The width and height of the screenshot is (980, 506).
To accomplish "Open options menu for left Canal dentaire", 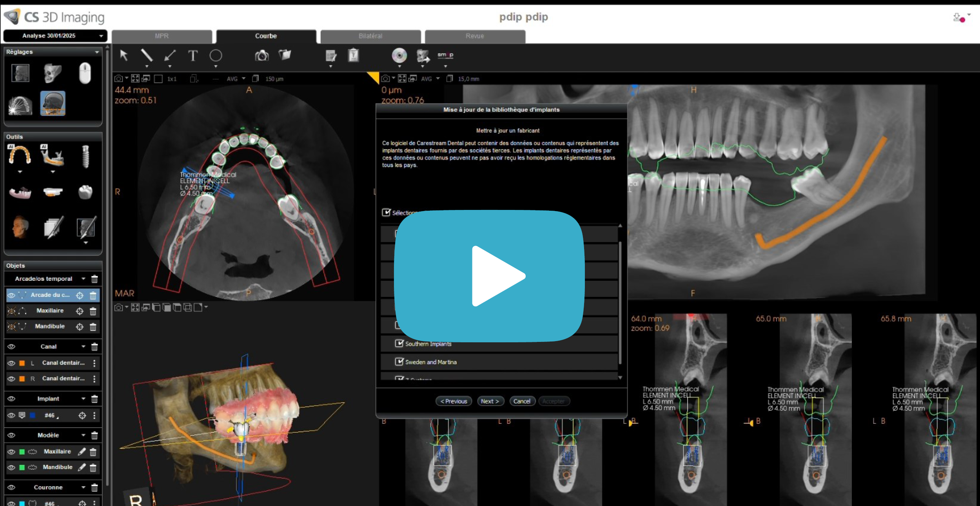I will (94, 363).
